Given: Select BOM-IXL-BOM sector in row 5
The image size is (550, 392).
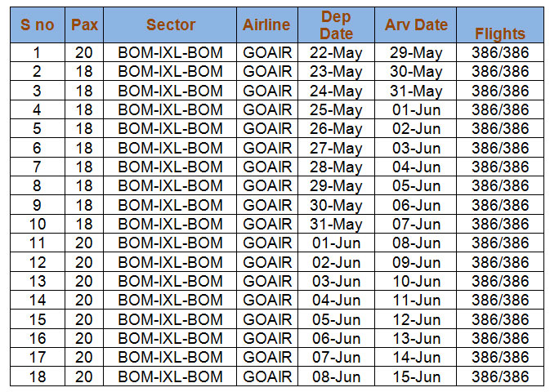Looking at the screenshot, I should click(x=170, y=128).
